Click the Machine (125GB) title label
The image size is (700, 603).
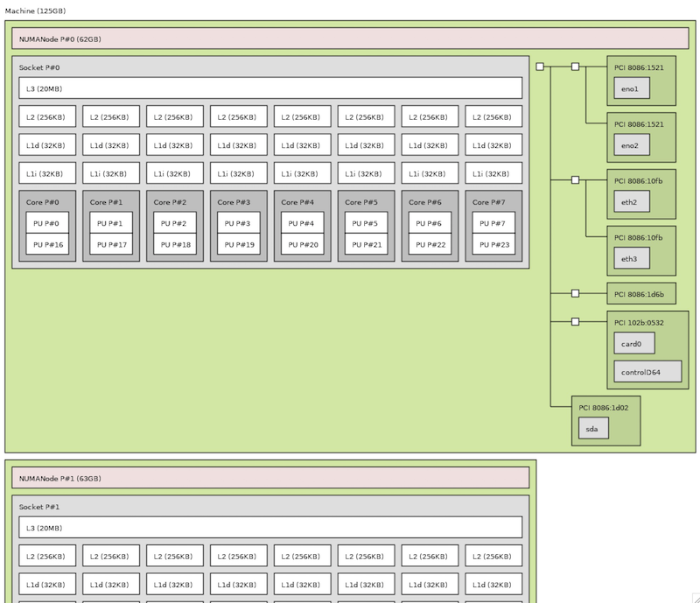(35, 11)
